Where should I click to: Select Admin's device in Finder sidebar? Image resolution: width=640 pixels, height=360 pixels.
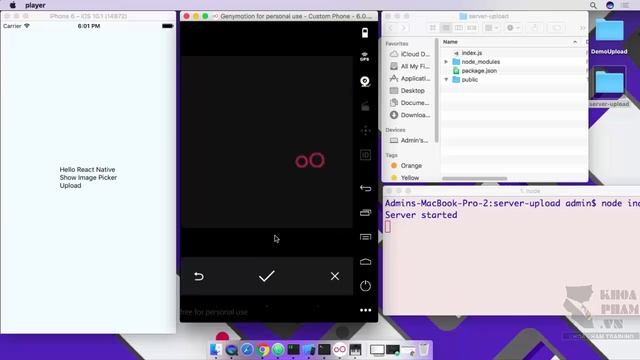(x=410, y=140)
